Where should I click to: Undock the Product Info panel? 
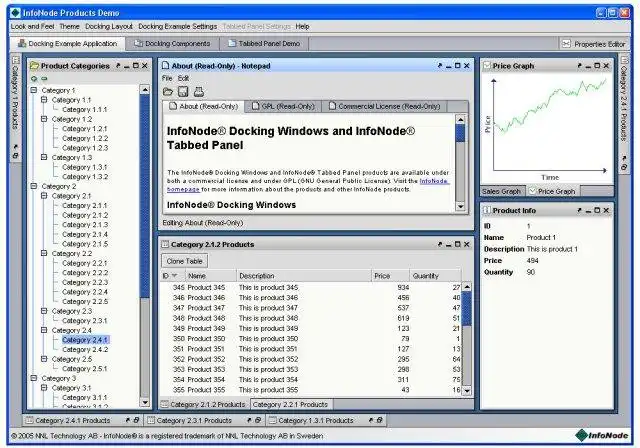click(x=579, y=210)
